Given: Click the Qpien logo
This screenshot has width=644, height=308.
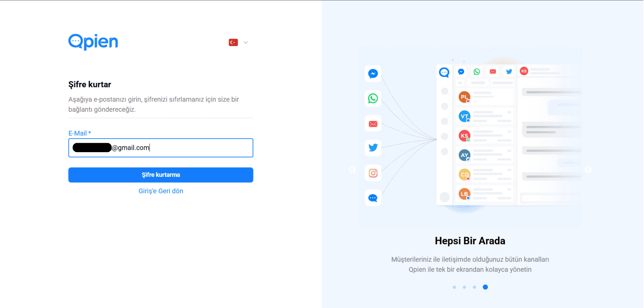Looking at the screenshot, I should point(93,42).
